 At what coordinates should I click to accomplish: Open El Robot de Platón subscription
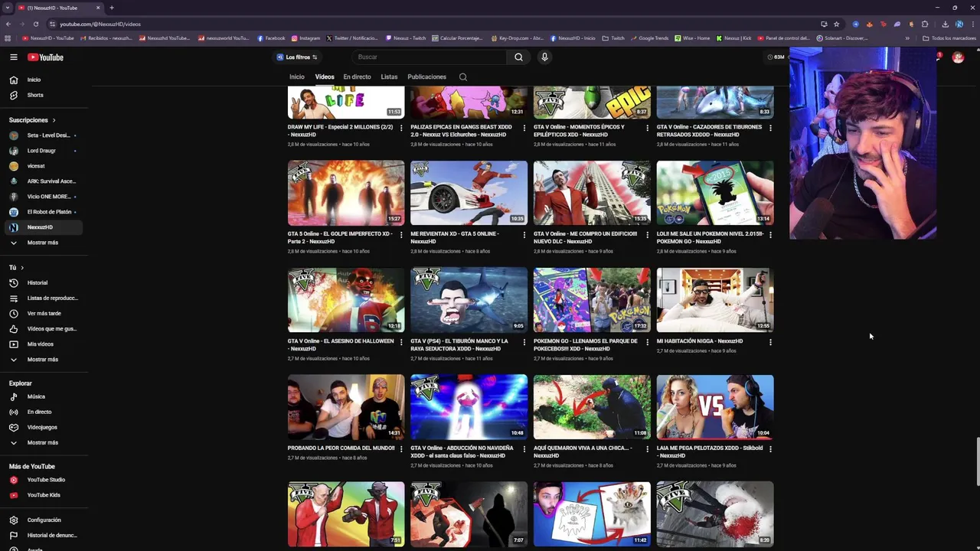tap(44, 212)
